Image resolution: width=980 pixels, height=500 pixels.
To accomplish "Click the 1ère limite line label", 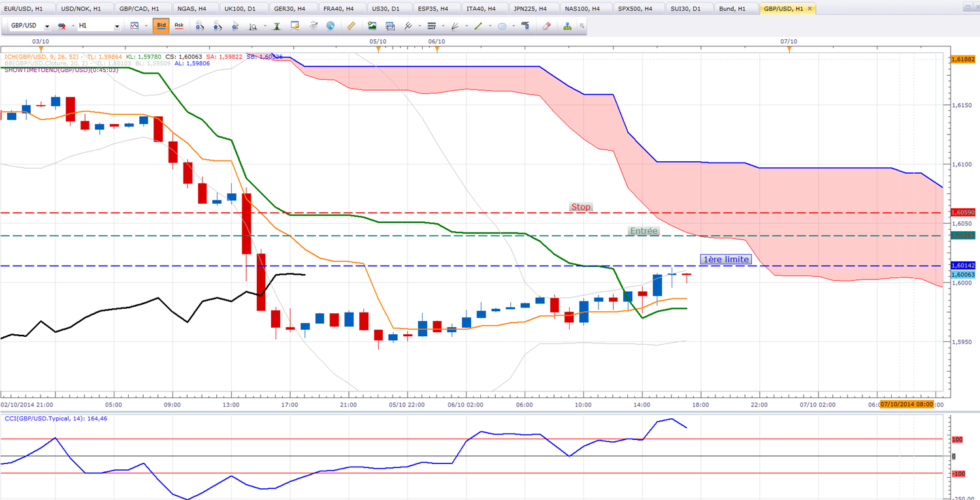I will click(x=725, y=259).
